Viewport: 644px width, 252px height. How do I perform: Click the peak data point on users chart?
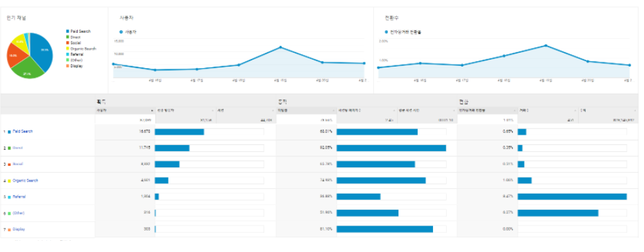click(x=280, y=47)
